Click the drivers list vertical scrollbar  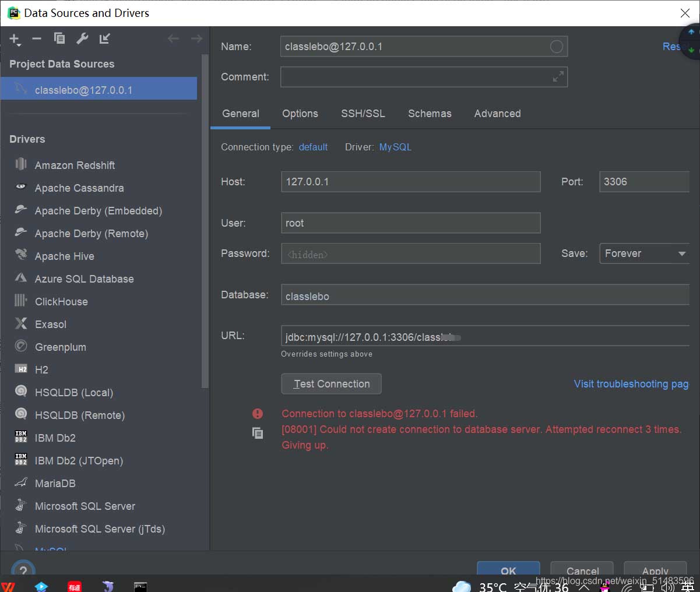(x=205, y=221)
